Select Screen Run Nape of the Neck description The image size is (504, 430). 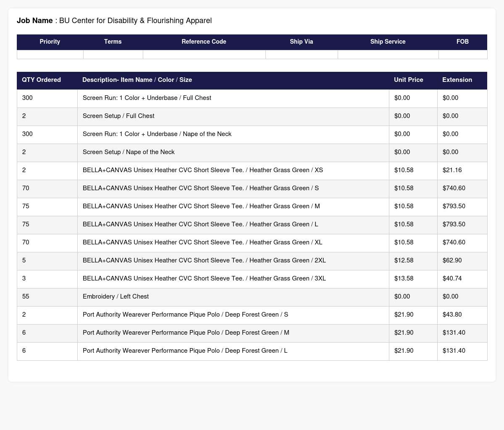point(157,134)
